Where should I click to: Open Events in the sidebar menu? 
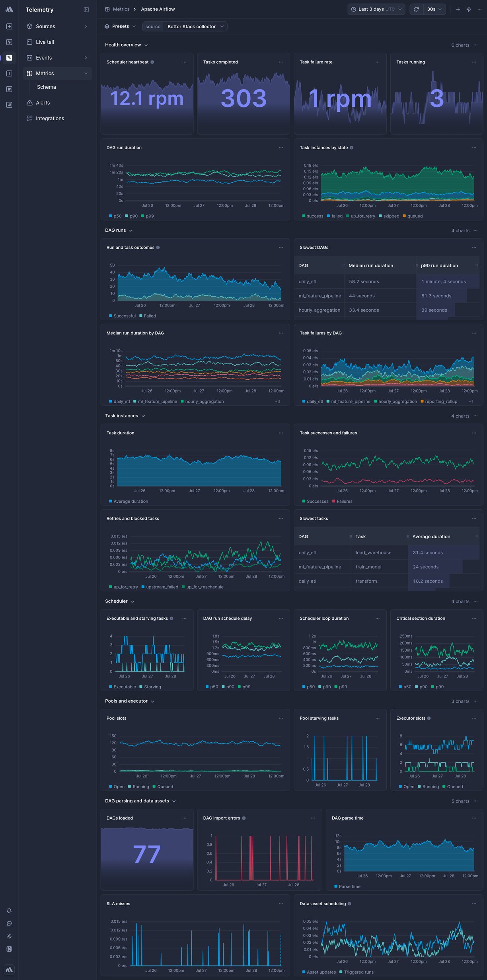[x=57, y=58]
